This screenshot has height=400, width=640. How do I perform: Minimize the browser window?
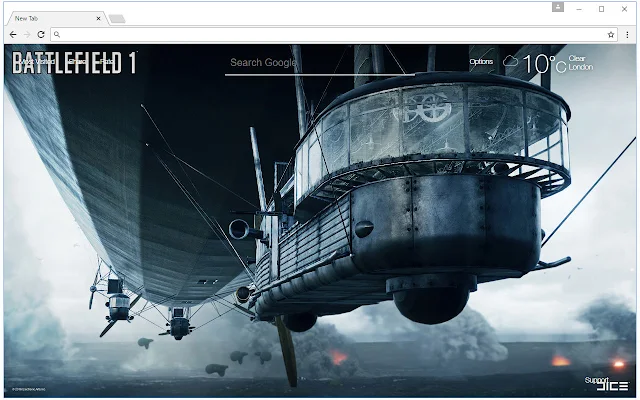click(579, 9)
